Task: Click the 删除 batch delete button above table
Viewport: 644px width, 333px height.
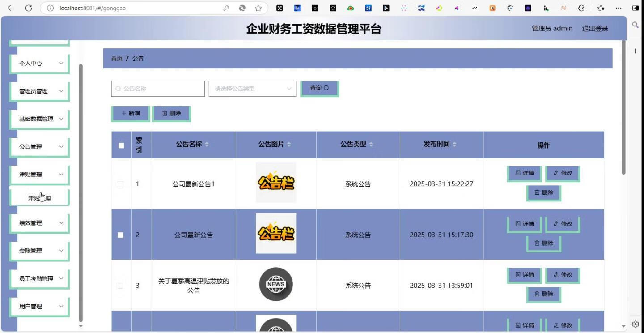Action: [171, 114]
